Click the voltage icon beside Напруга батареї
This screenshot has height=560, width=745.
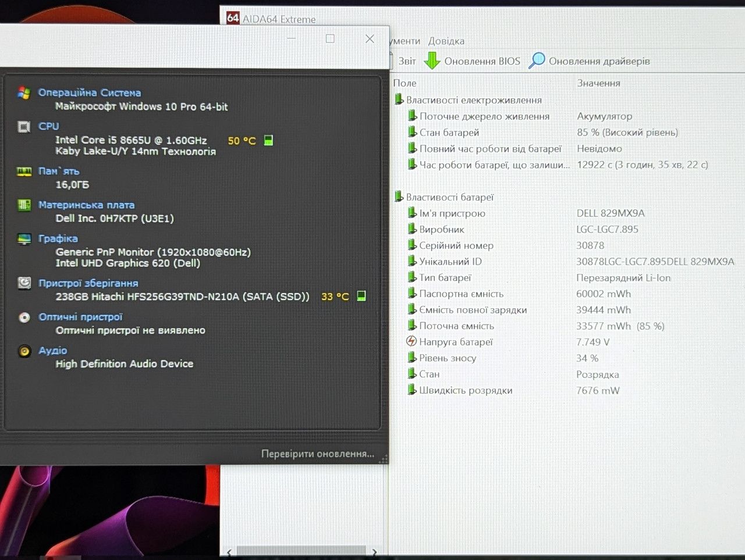pos(411,341)
